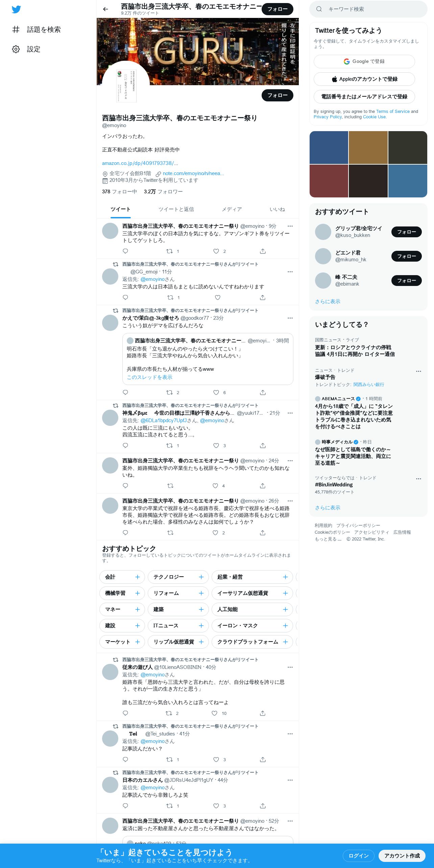434x868 pixels.
Task: Follow どエンド君 @mikumo_hk
Action: point(406,256)
